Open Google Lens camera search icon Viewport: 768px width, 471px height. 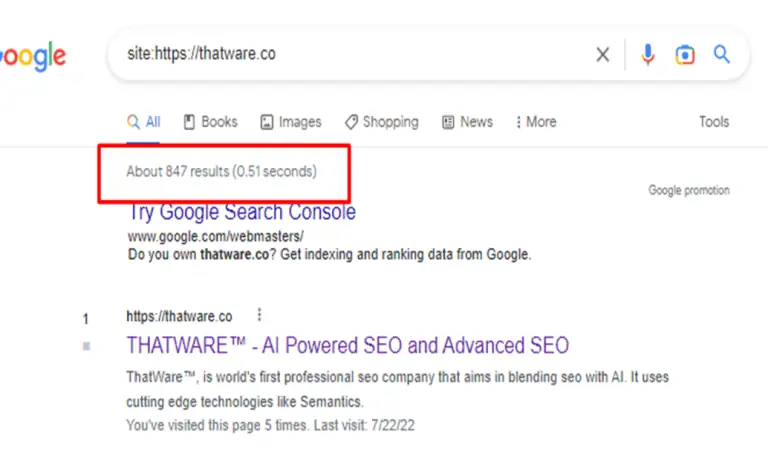685,54
